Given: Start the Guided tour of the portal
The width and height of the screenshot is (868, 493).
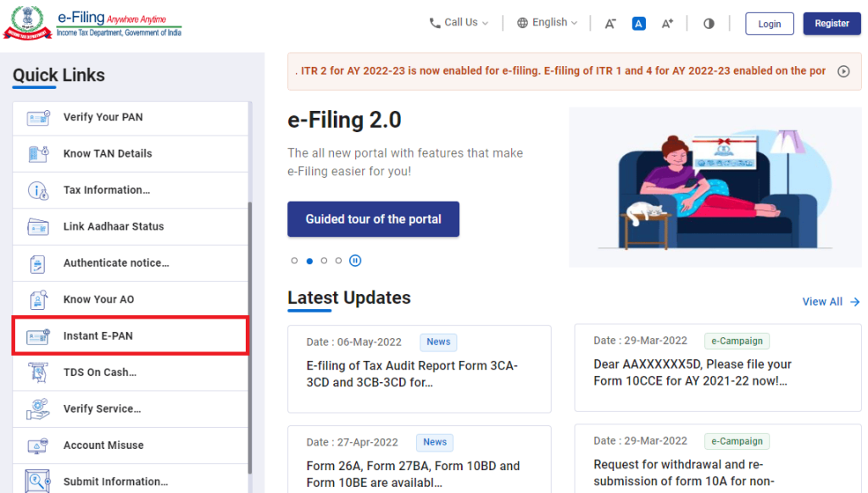Looking at the screenshot, I should pyautogui.click(x=373, y=219).
